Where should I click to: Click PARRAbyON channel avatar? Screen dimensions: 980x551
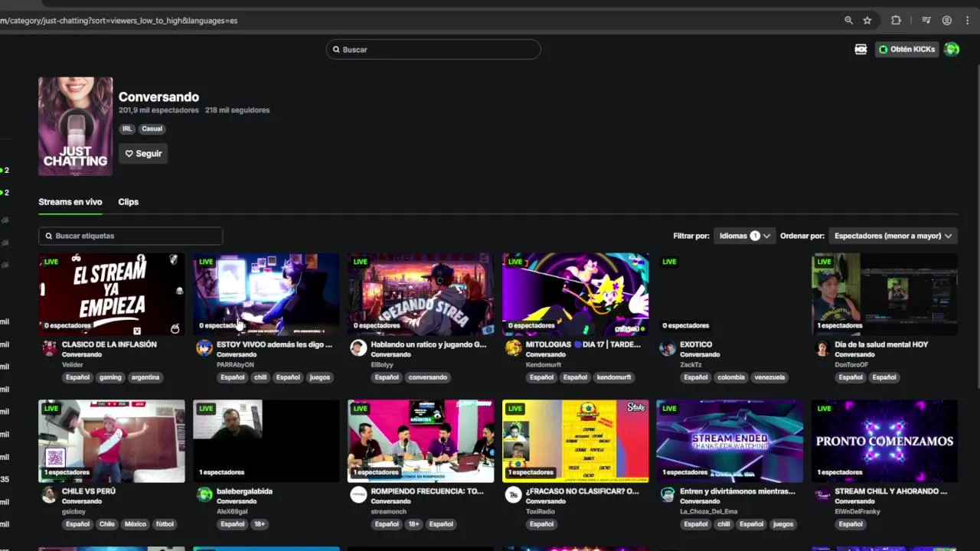pos(204,348)
